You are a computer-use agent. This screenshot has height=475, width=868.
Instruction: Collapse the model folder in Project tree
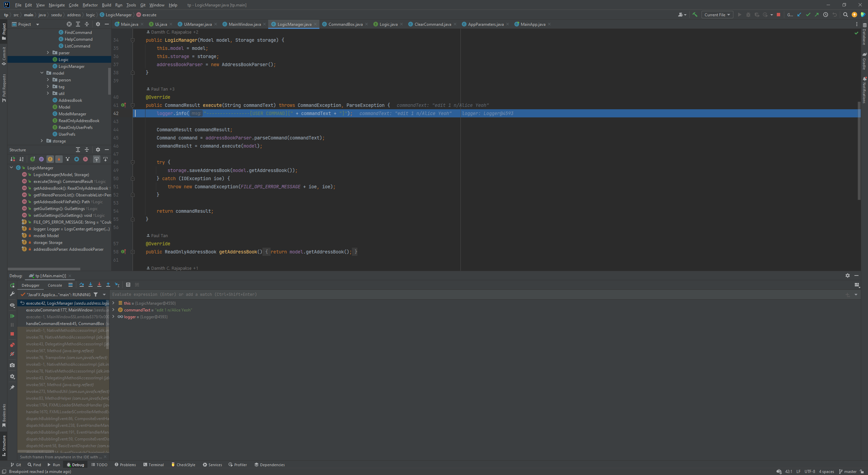point(42,73)
